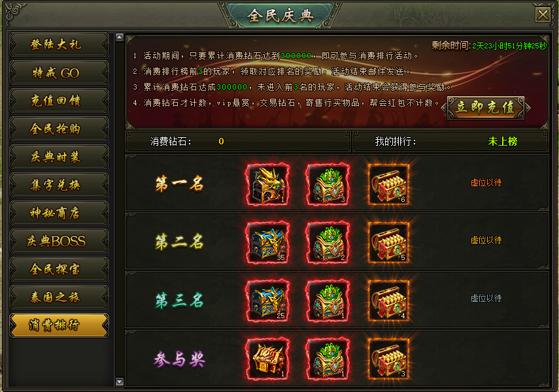The height and width of the screenshot is (392, 559).
Task: Click the 立即充值 recharge button
Action: click(486, 107)
